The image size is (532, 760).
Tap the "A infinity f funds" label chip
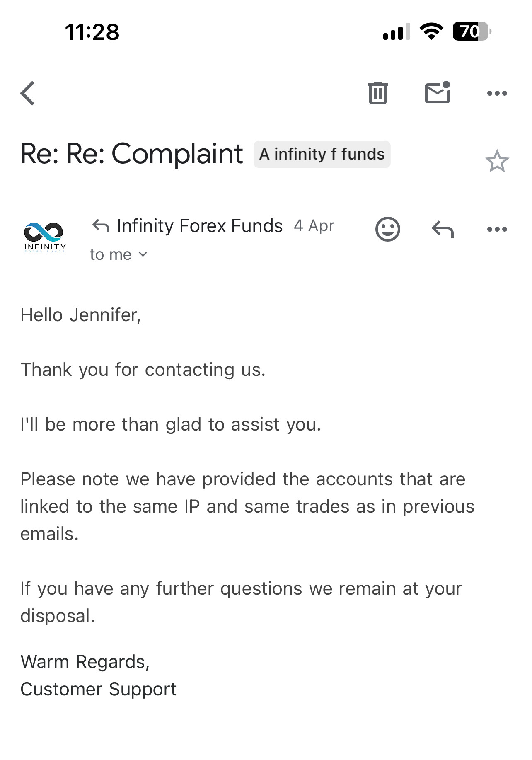[322, 154]
